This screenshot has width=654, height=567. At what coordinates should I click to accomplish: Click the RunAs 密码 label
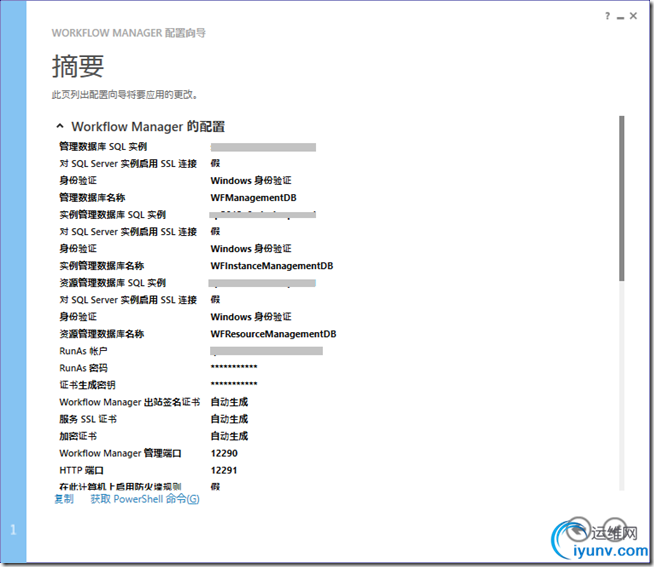coord(83,368)
